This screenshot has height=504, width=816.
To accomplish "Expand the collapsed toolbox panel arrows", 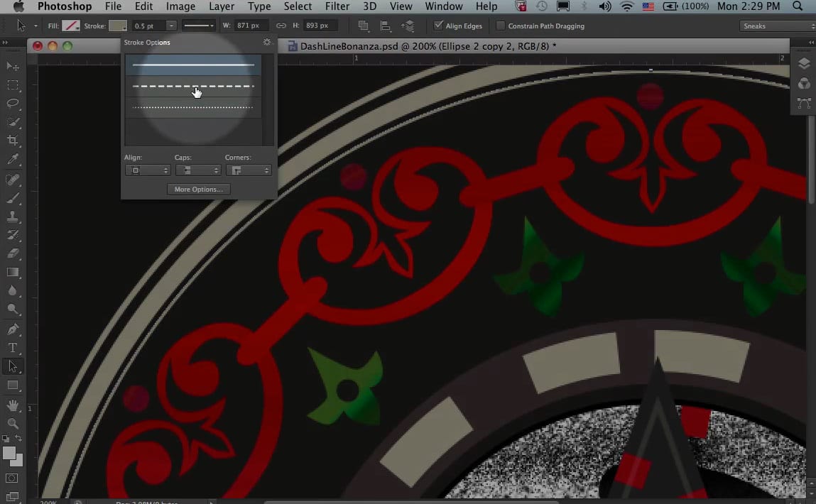I will click(x=5, y=43).
